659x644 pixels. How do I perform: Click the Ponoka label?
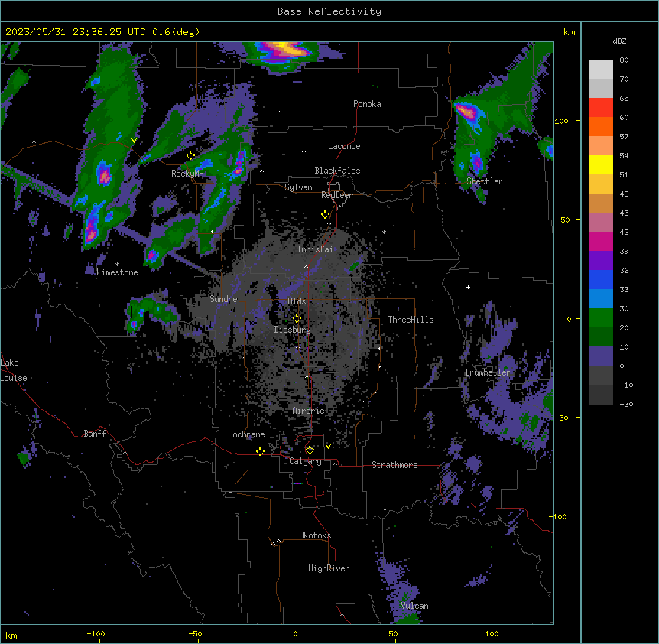tap(367, 104)
